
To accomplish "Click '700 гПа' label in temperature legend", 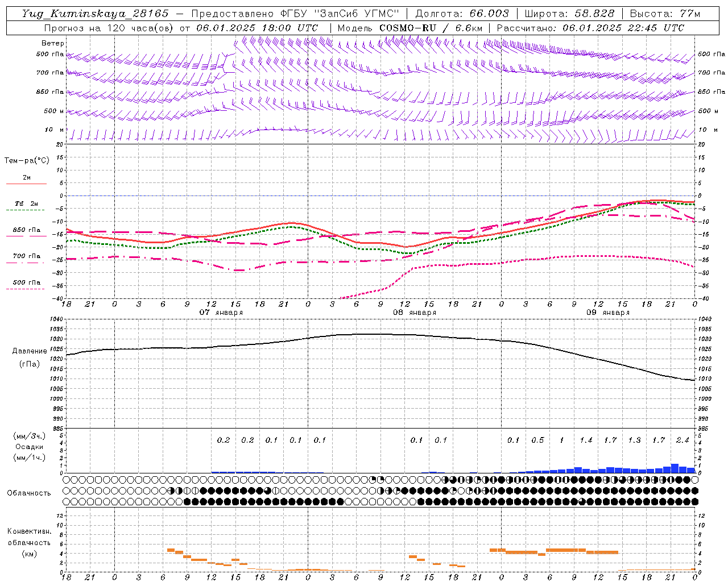I will [x=27, y=256].
